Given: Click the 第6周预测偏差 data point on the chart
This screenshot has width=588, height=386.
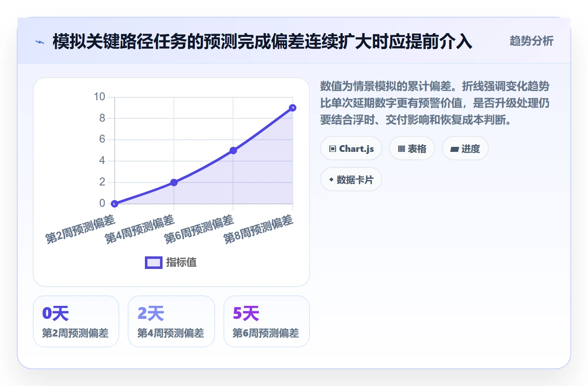Looking at the screenshot, I should pyautogui.click(x=233, y=150).
